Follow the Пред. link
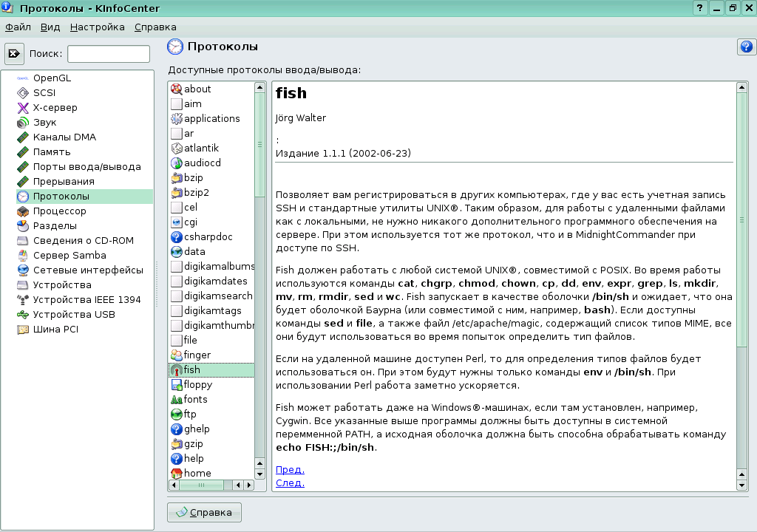The image size is (757, 532). [291, 469]
